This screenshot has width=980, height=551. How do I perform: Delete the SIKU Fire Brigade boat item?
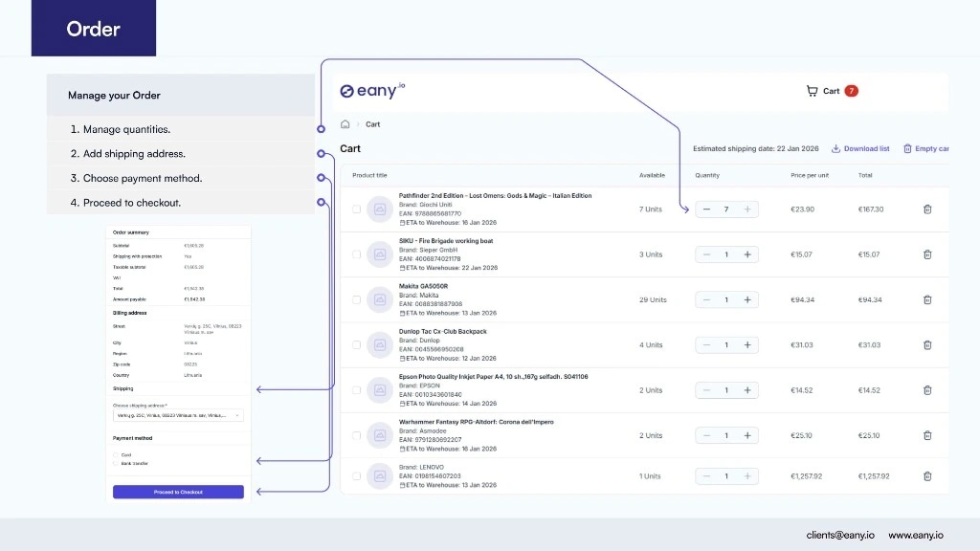click(x=927, y=254)
